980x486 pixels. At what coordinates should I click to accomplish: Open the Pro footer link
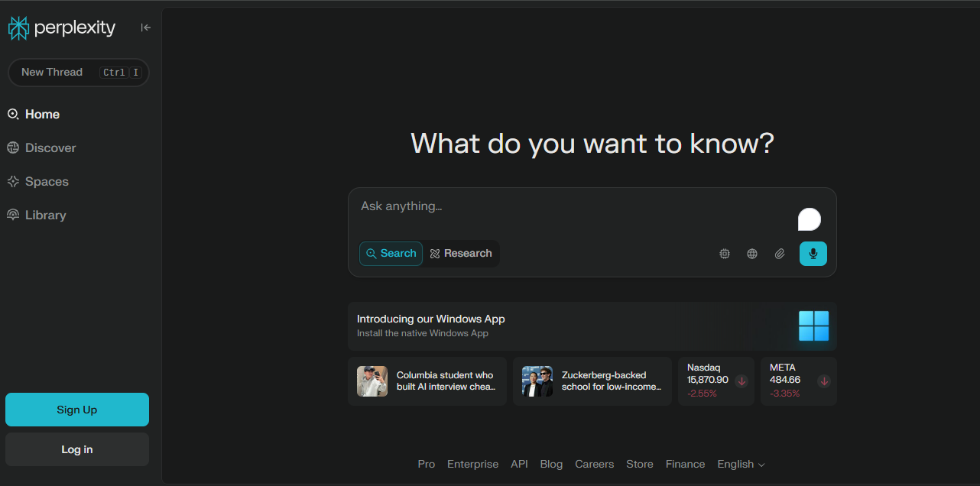[x=427, y=464]
